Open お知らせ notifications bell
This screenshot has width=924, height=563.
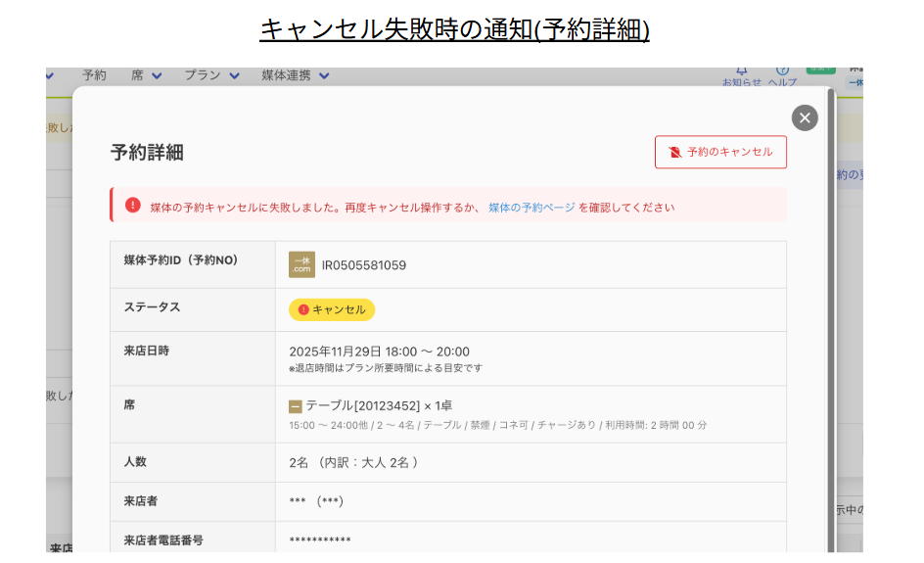pyautogui.click(x=741, y=70)
